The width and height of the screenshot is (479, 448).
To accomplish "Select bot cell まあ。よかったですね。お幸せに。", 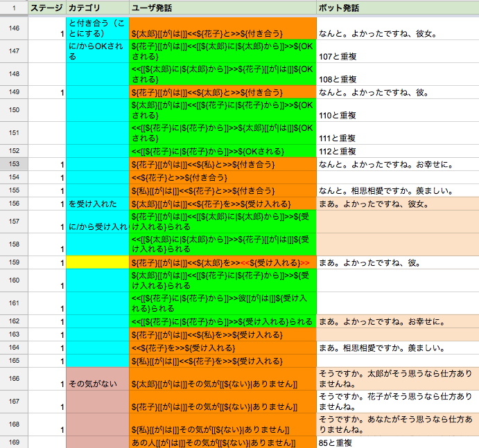I will 398,321.
